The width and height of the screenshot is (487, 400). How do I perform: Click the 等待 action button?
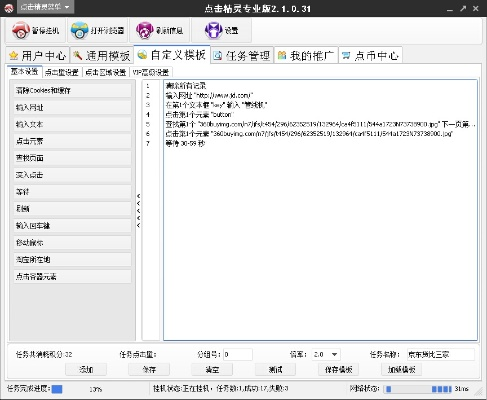72,192
